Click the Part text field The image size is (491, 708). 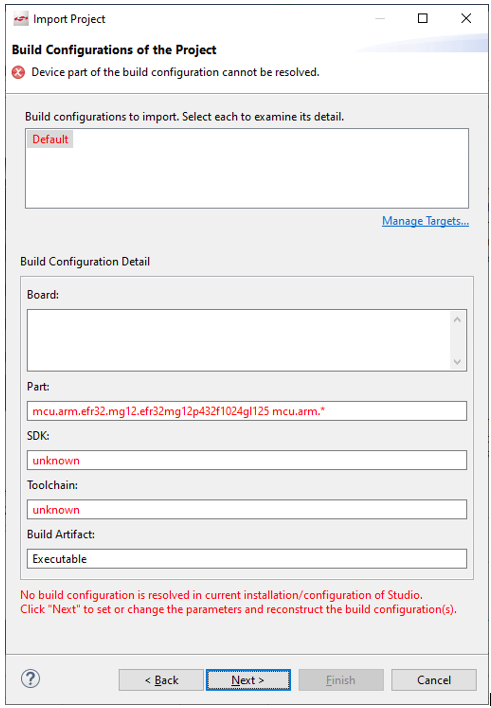point(247,411)
